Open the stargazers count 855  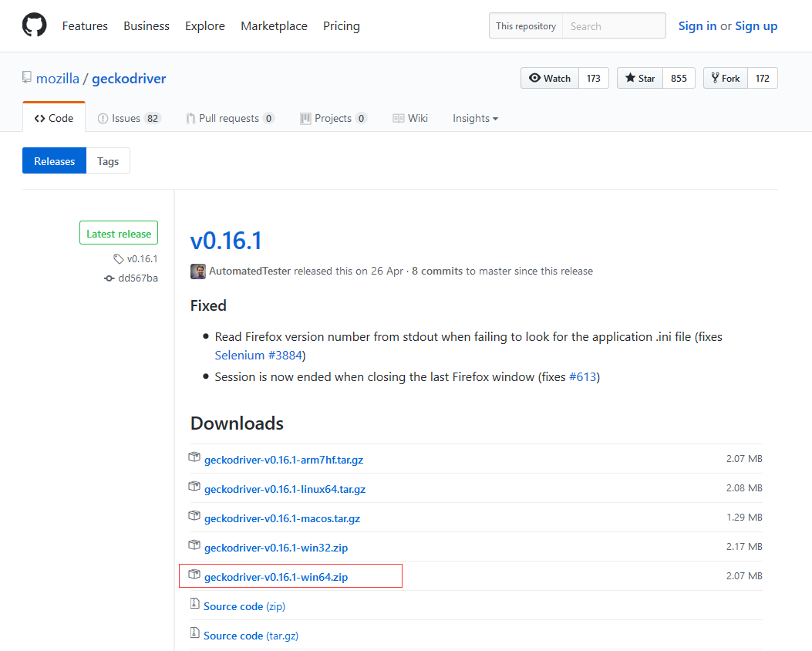tap(679, 78)
